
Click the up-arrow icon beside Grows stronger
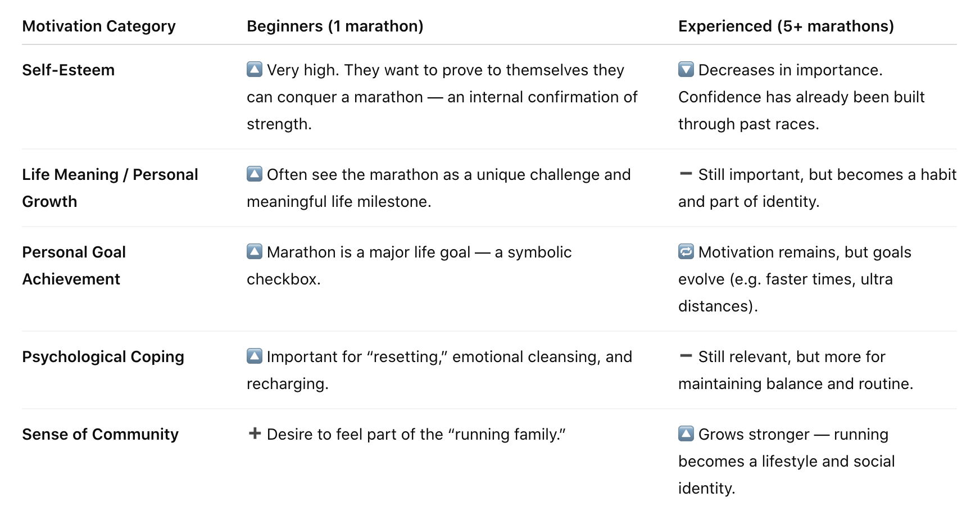click(x=686, y=434)
